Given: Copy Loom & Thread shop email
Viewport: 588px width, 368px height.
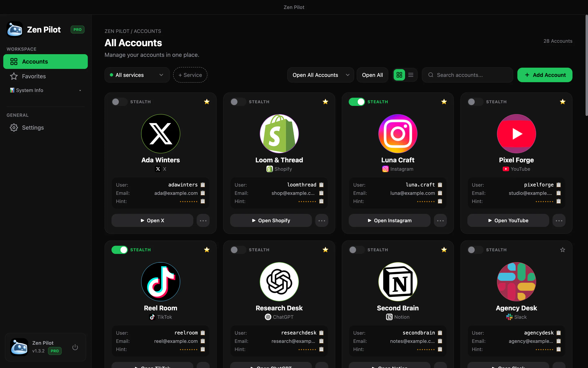Looking at the screenshot, I should [x=321, y=193].
